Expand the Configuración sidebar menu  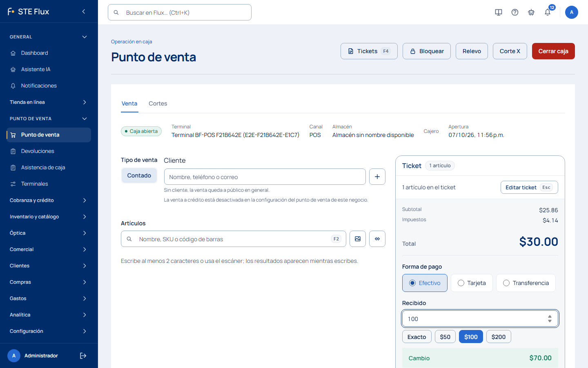[49, 331]
